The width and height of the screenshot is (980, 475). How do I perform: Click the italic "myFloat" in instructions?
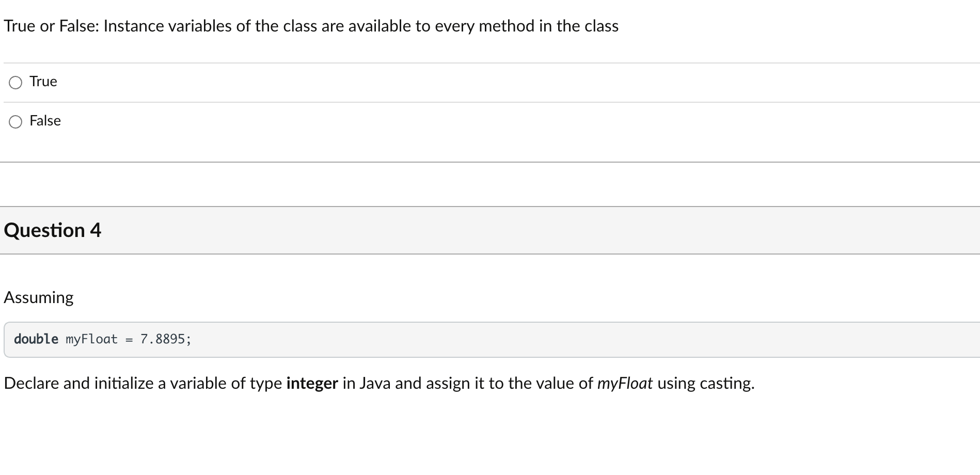[625, 384]
